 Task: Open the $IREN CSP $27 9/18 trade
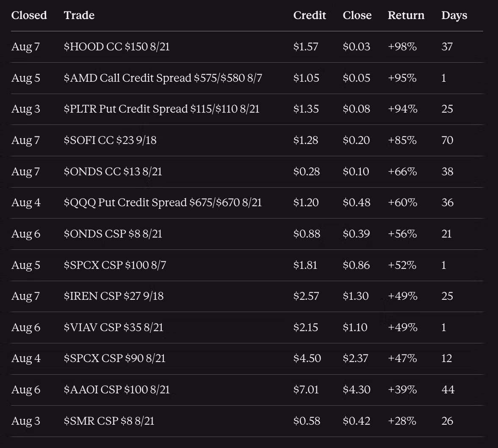point(113,296)
